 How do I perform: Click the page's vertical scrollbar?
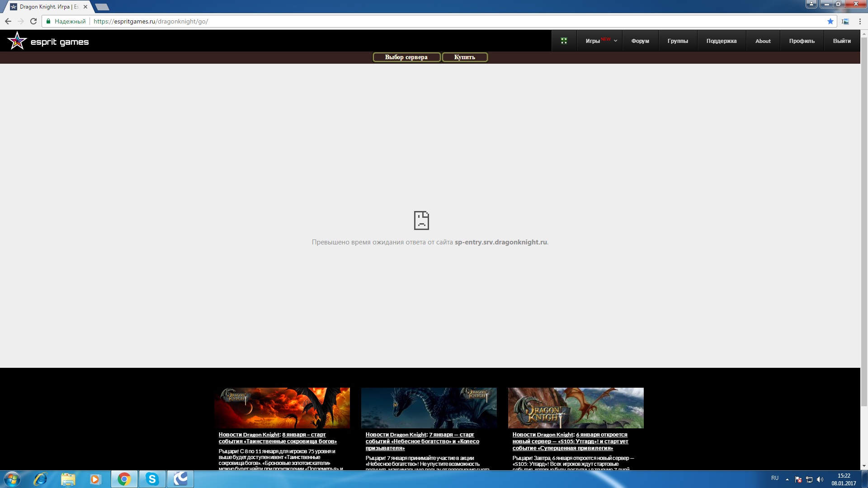pos(863,226)
